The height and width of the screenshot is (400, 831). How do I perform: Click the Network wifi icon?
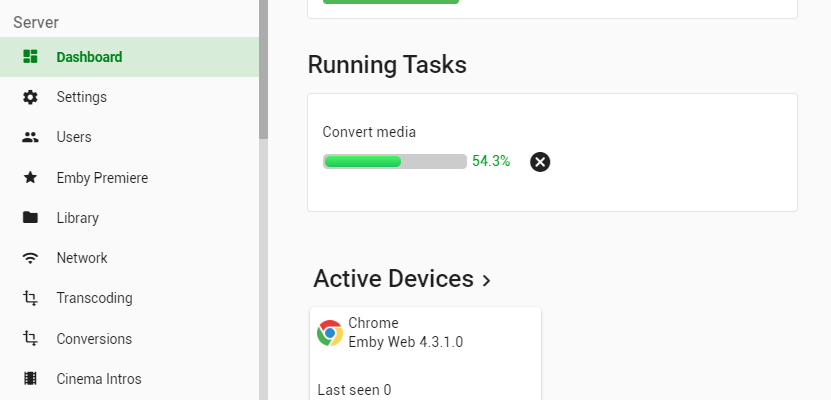pos(31,258)
